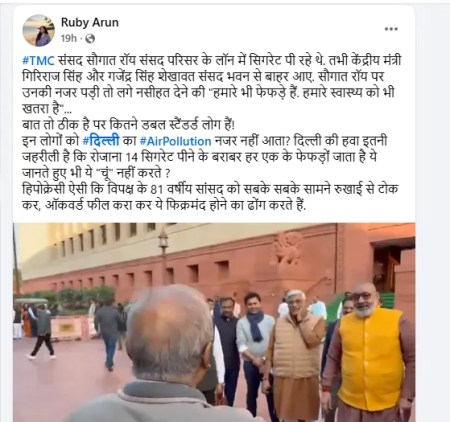
Task: Open the three-dots post options menu
Action: point(391,29)
